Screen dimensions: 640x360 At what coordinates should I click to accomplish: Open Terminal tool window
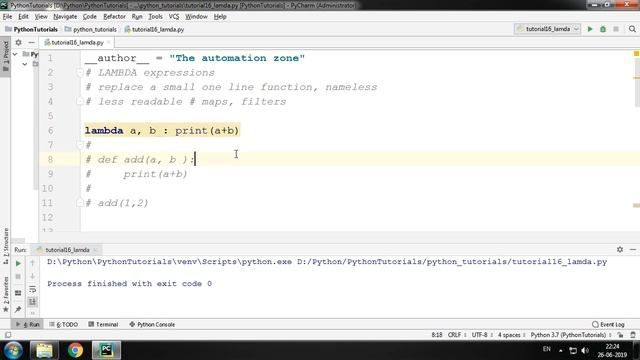click(x=103, y=324)
